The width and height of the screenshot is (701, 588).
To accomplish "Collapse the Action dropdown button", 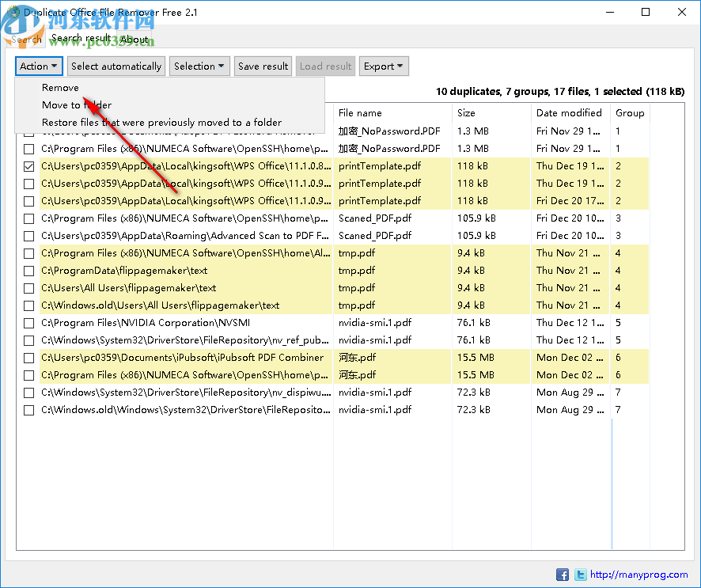I will [x=39, y=66].
